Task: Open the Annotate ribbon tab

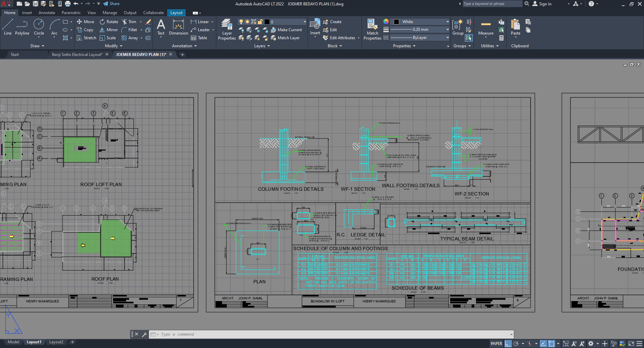Action: point(47,13)
